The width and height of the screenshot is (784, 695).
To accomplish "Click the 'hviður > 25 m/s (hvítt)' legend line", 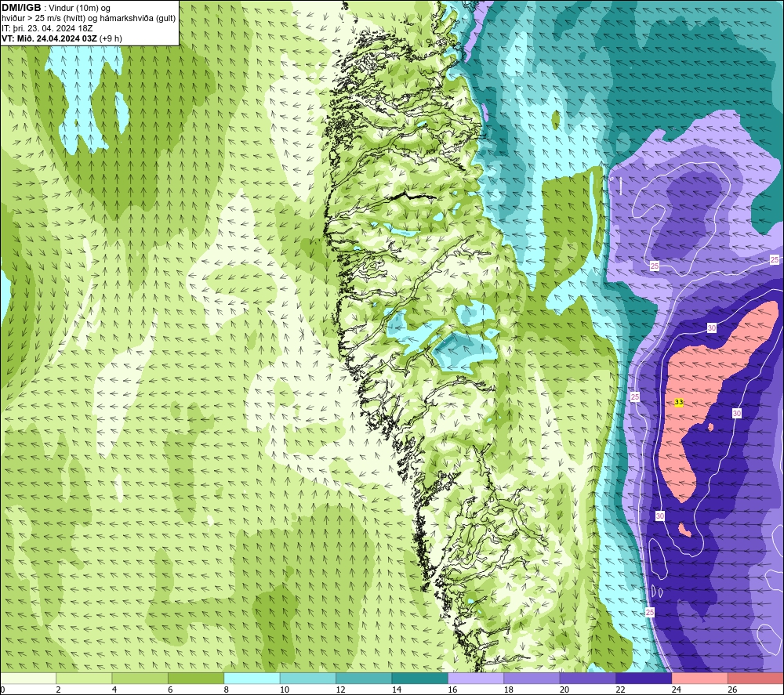I will pos(89,18).
